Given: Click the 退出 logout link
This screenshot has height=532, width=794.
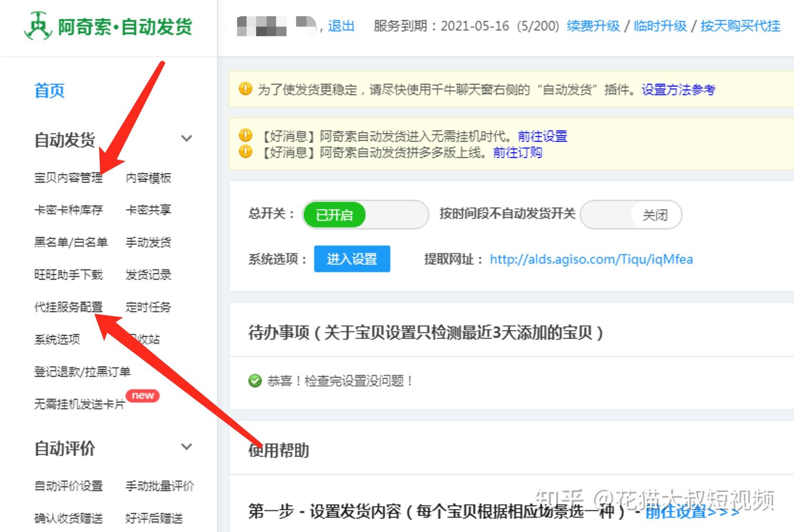Looking at the screenshot, I should point(341,26).
